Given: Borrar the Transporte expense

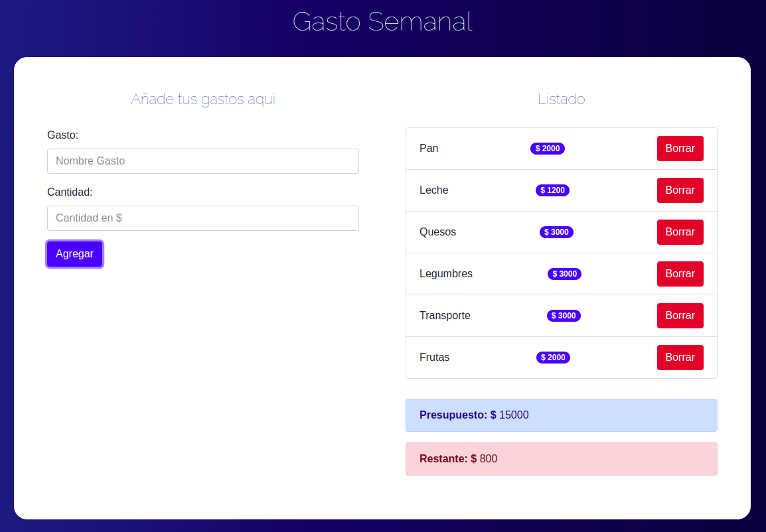Looking at the screenshot, I should (680, 316).
